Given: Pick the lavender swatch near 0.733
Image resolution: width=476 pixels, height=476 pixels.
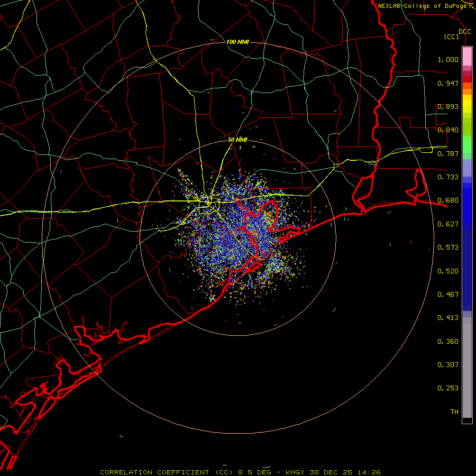Looking at the screenshot, I should point(467,168).
